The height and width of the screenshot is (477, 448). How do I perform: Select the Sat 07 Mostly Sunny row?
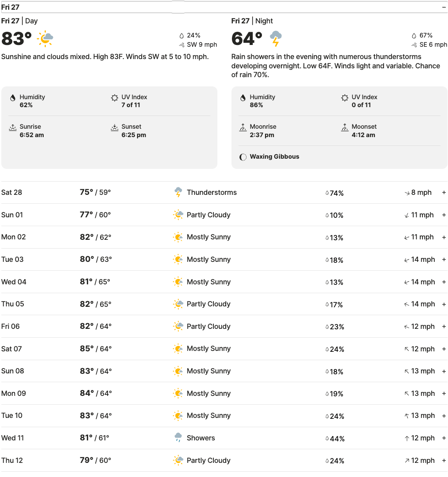click(224, 349)
